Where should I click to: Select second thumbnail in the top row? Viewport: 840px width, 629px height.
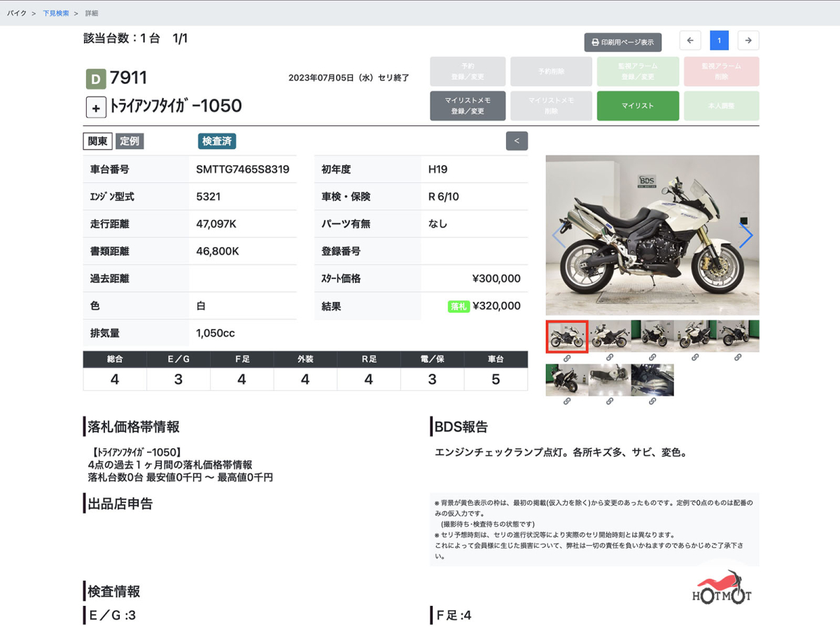pyautogui.click(x=610, y=336)
